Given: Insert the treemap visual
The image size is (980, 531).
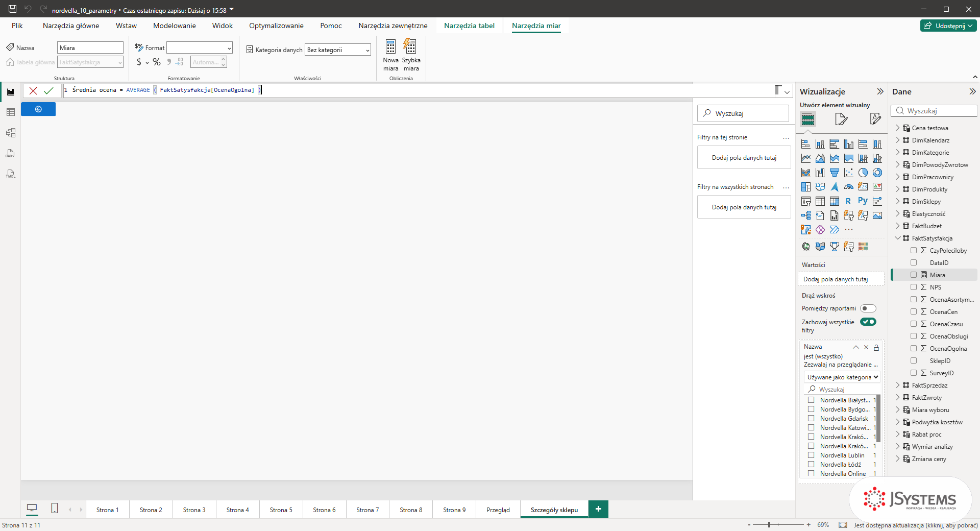Looking at the screenshot, I should coord(805,187).
